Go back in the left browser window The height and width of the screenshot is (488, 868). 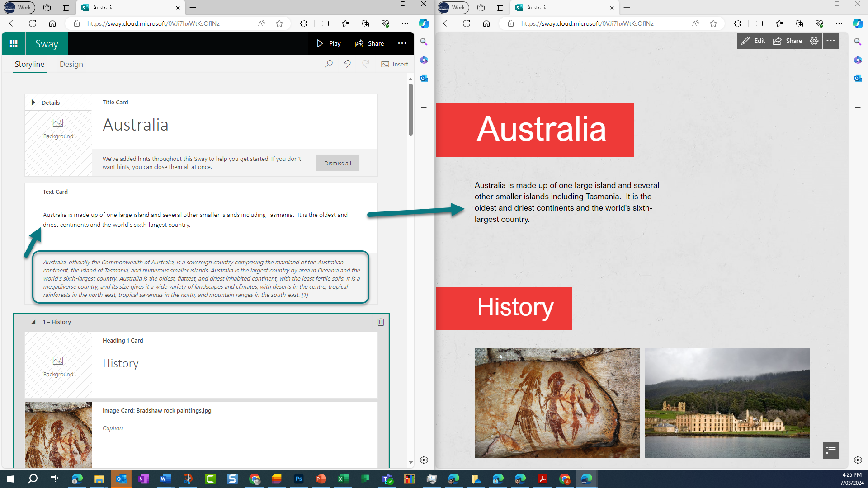[x=13, y=23]
